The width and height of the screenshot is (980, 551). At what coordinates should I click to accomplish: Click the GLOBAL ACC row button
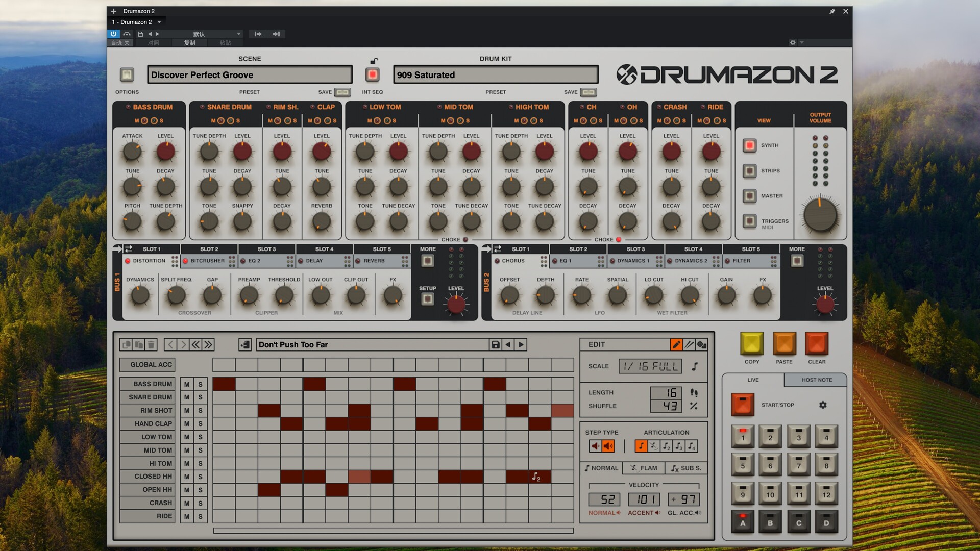click(x=148, y=365)
